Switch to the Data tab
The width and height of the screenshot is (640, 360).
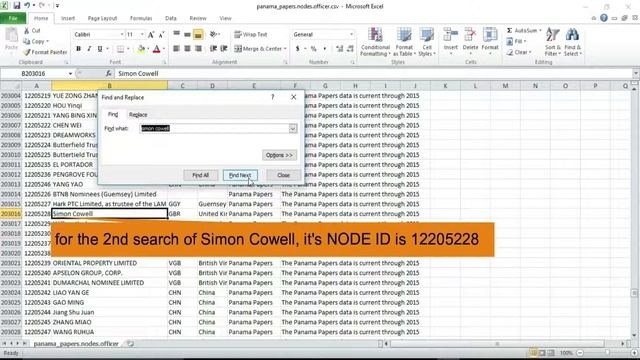[171, 18]
